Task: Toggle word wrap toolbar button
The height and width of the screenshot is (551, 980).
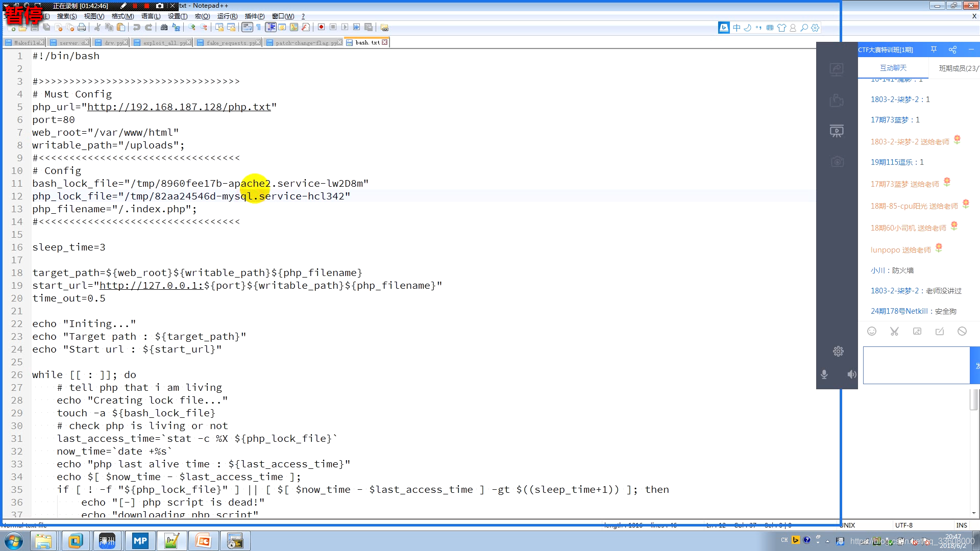Action: tap(247, 28)
